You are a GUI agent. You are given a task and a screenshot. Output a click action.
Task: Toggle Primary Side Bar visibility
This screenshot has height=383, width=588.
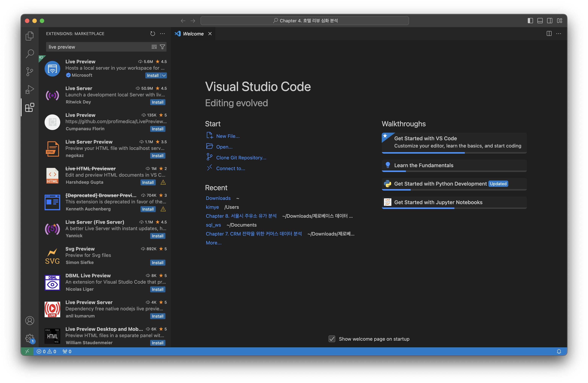point(530,21)
